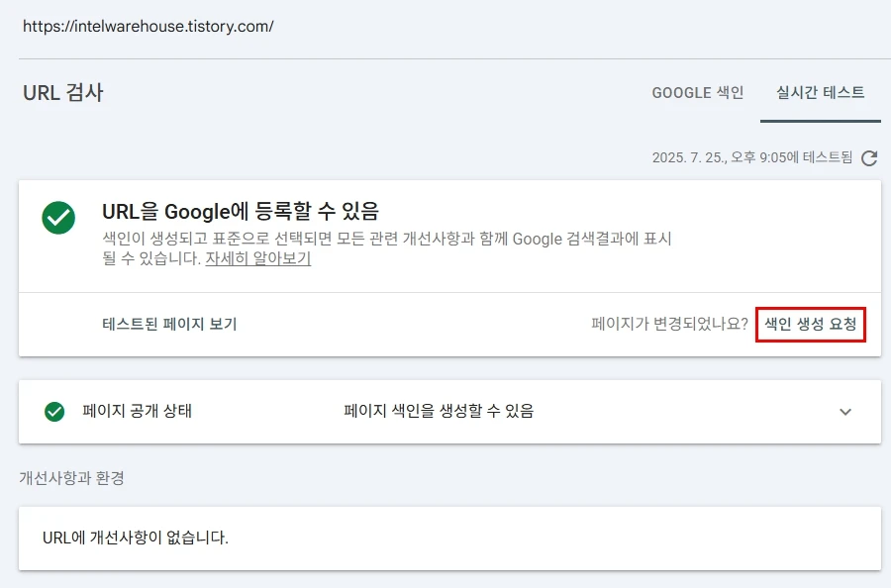Screen dimensions: 891x588
Task: Re-run the live test with the refresh icon
Action: tap(869, 156)
